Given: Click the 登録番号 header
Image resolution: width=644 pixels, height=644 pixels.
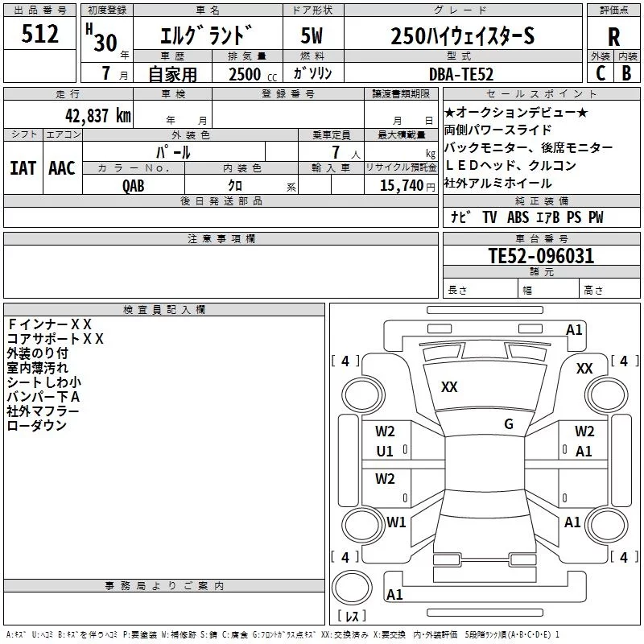Looking at the screenshot, I should pyautogui.click(x=288, y=93).
